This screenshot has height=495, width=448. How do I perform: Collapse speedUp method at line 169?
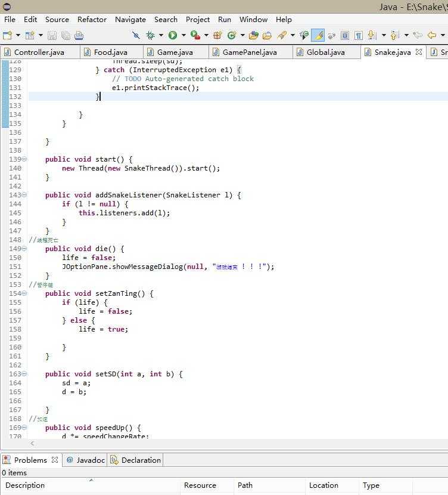[x=24, y=428]
